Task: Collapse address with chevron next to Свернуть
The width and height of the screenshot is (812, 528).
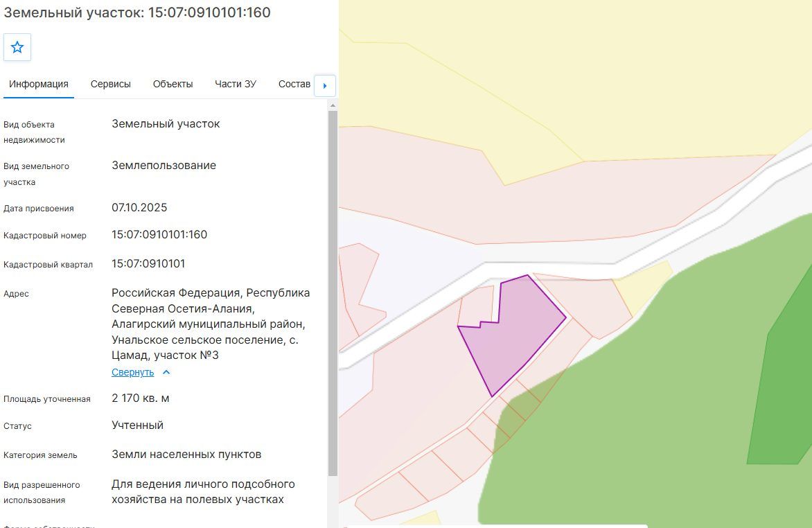Action: [x=166, y=372]
